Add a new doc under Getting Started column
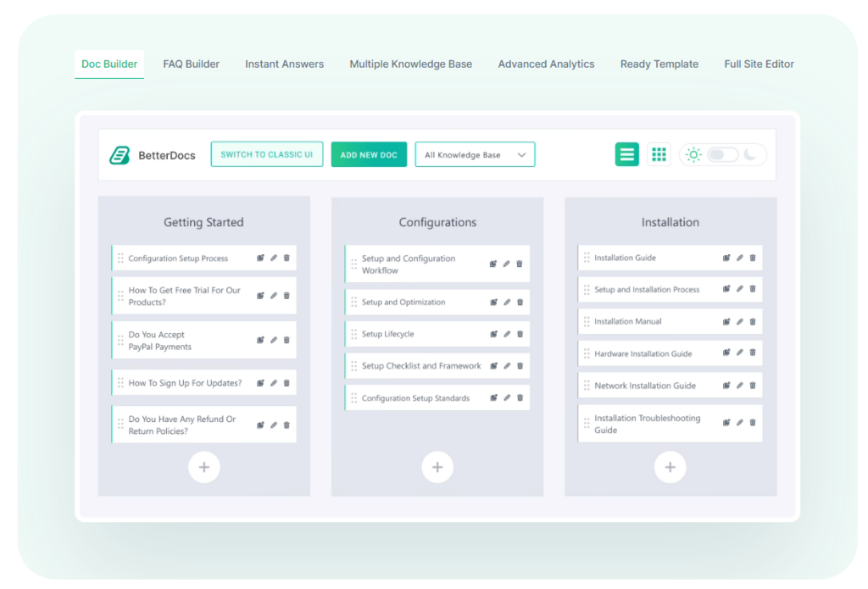Viewport: 868px width, 589px height. tap(203, 467)
